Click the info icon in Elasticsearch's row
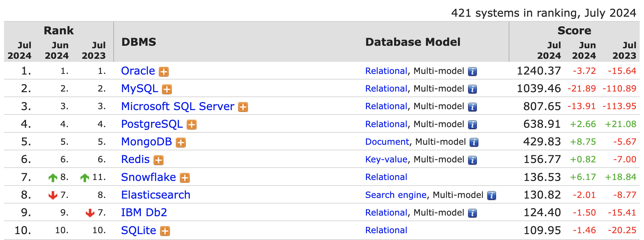The width and height of the screenshot is (644, 240). click(x=492, y=195)
